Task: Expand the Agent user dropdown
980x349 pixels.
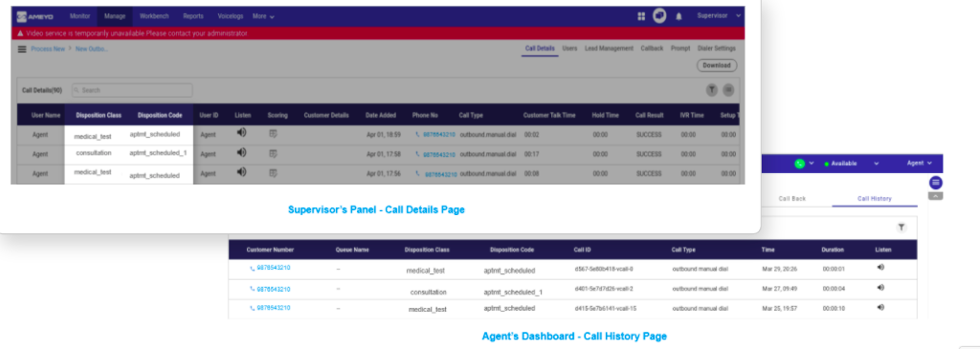Action: coord(920,163)
